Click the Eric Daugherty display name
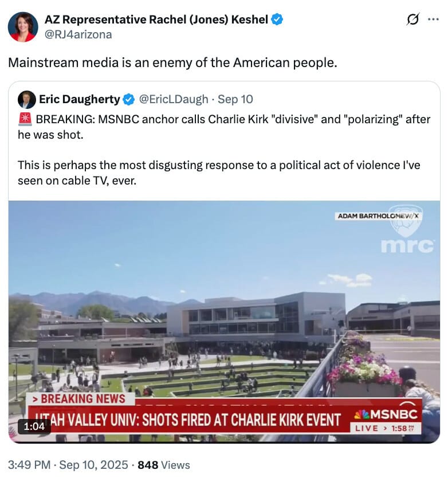The image size is (448, 478). coord(80,99)
